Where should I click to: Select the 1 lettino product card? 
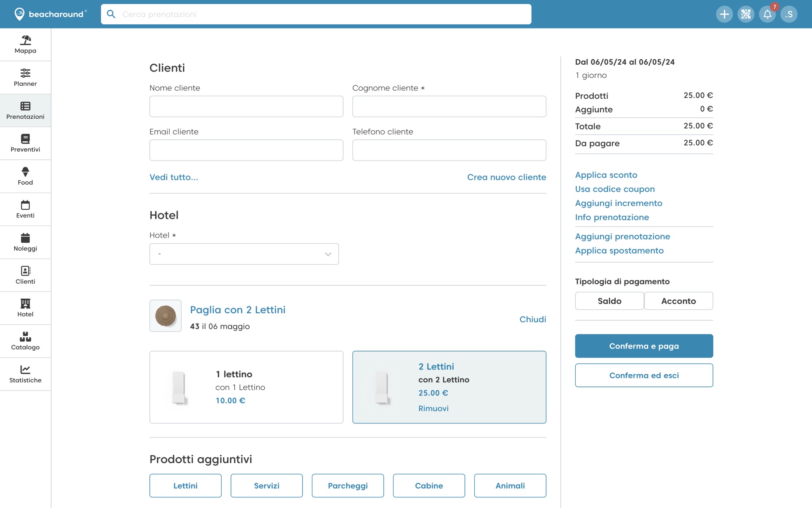tap(246, 387)
